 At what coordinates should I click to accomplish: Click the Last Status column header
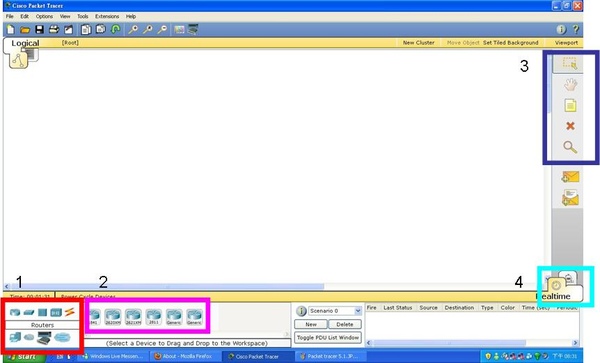point(398,308)
